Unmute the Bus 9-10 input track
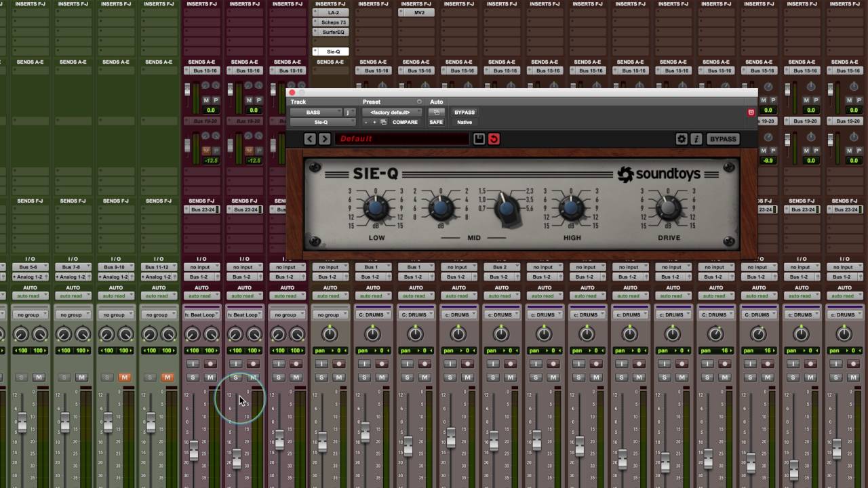 click(x=124, y=377)
